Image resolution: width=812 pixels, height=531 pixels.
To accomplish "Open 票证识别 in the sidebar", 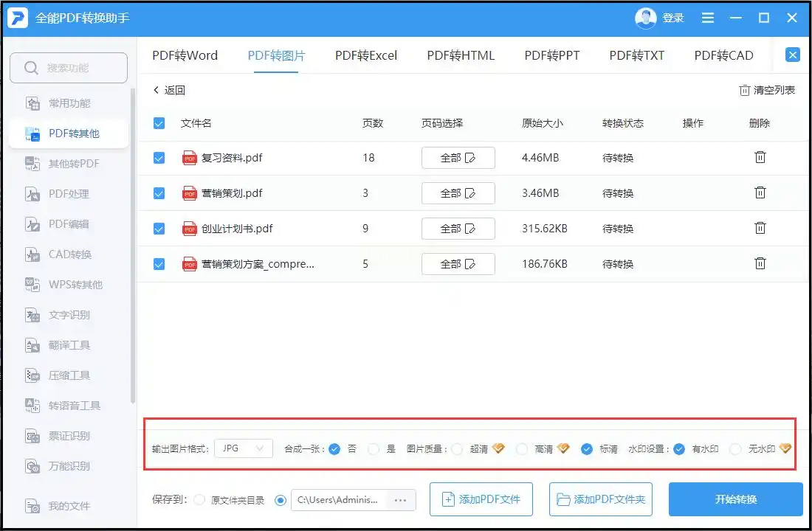I will (x=69, y=436).
